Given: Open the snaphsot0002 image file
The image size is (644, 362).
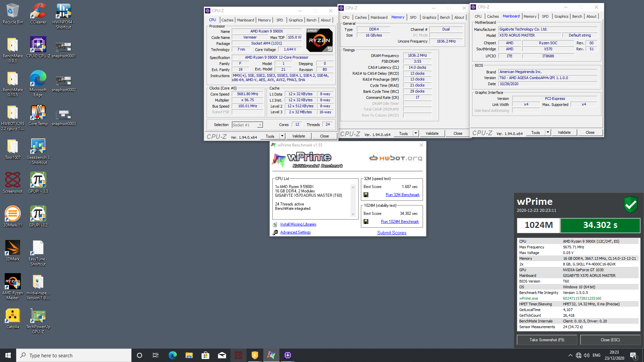Looking at the screenshot, I should pos(63,83).
